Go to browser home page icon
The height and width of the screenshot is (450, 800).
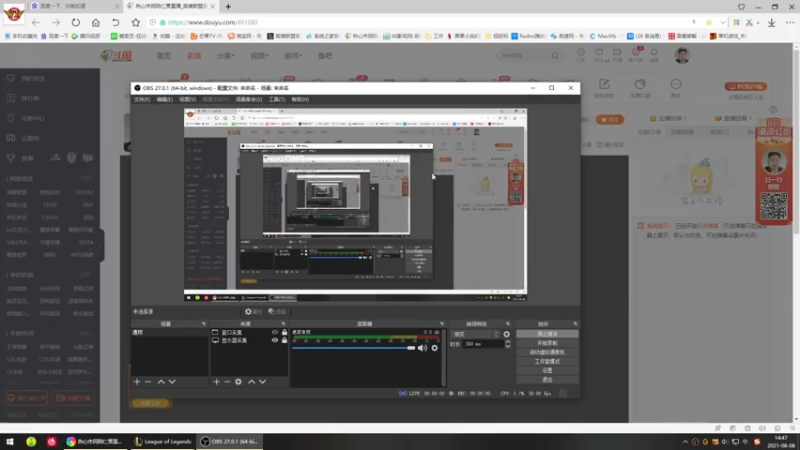(95, 22)
